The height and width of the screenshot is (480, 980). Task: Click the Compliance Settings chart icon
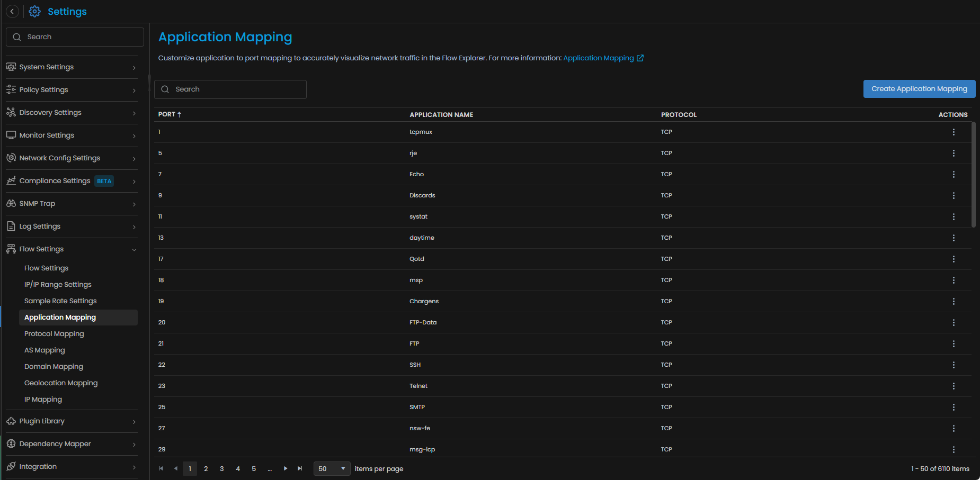coord(11,180)
